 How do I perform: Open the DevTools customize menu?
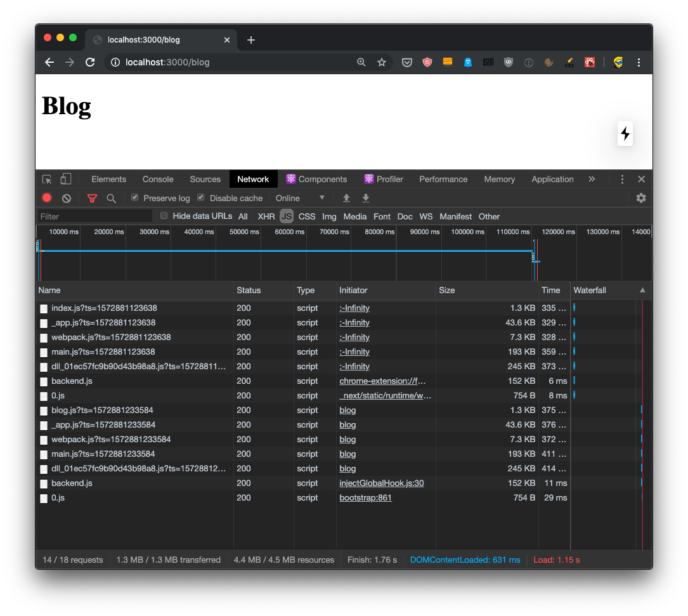(622, 179)
